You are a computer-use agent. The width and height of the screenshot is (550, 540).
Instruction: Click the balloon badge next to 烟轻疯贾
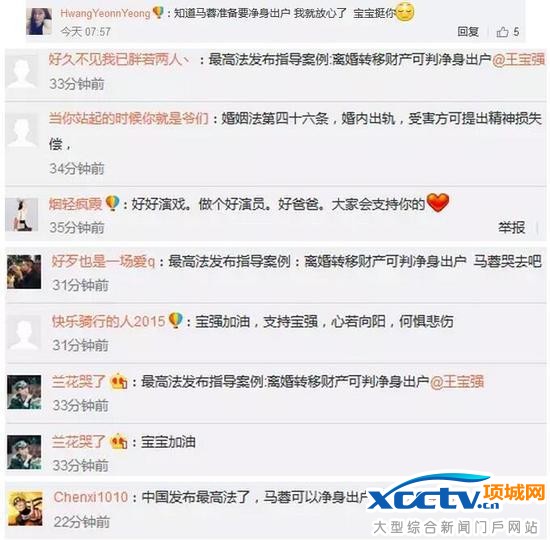point(112,203)
